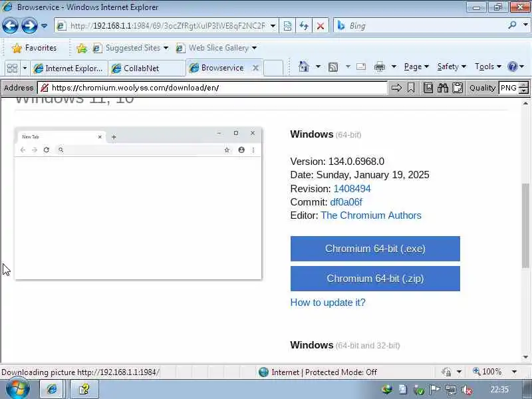Open How to update it? link
Screen dimensions: 532x399
[328, 303]
